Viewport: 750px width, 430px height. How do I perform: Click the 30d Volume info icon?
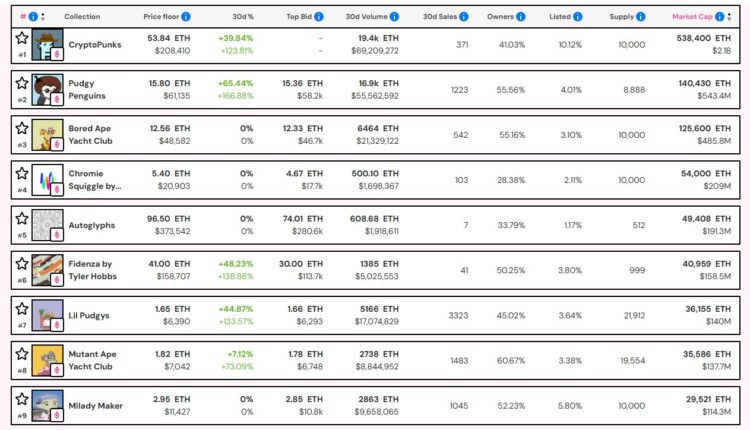click(393, 17)
